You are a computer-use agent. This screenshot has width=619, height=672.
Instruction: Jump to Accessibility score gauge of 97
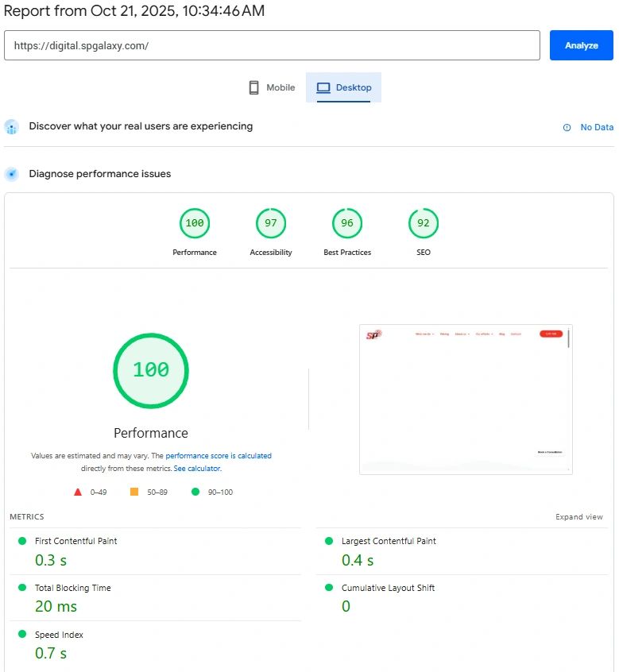point(271,223)
